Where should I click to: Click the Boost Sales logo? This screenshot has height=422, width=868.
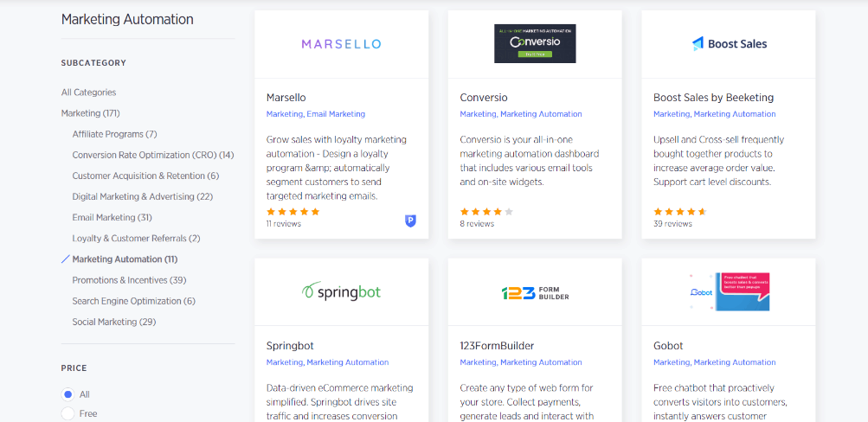point(729,44)
